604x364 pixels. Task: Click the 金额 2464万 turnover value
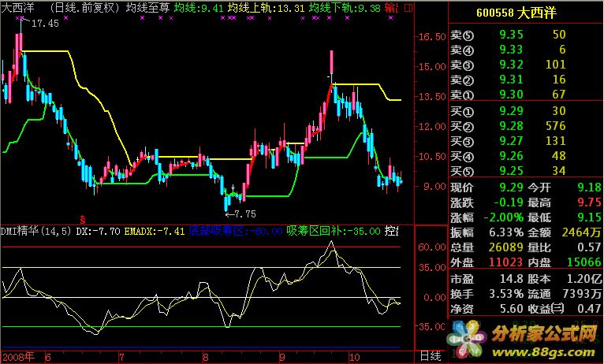point(565,232)
